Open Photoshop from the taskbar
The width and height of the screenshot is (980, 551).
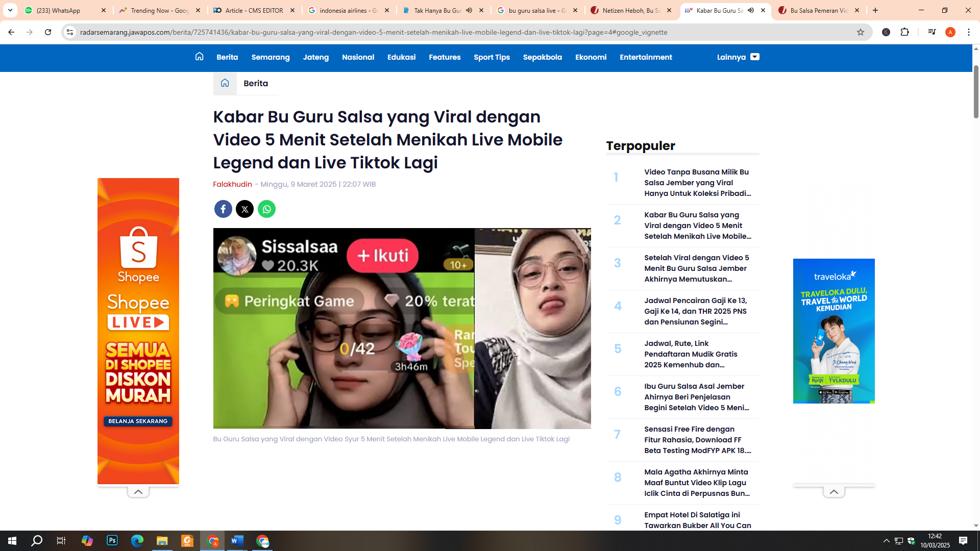pyautogui.click(x=112, y=540)
